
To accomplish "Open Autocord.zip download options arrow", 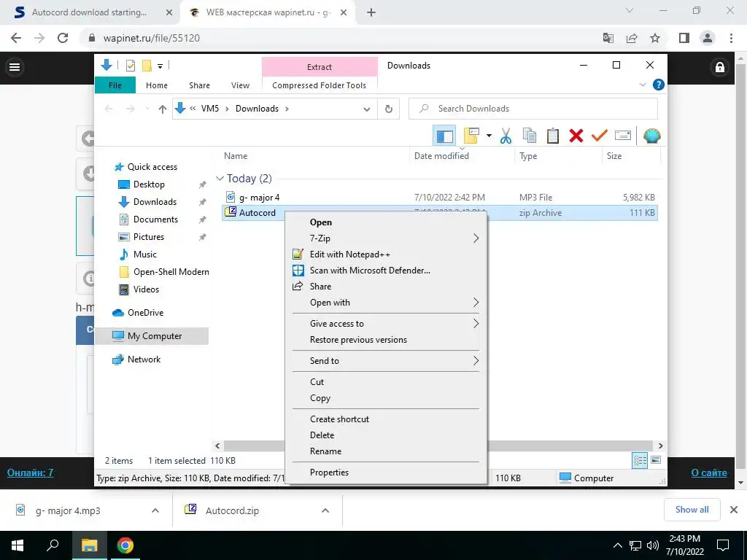I will (x=325, y=510).
